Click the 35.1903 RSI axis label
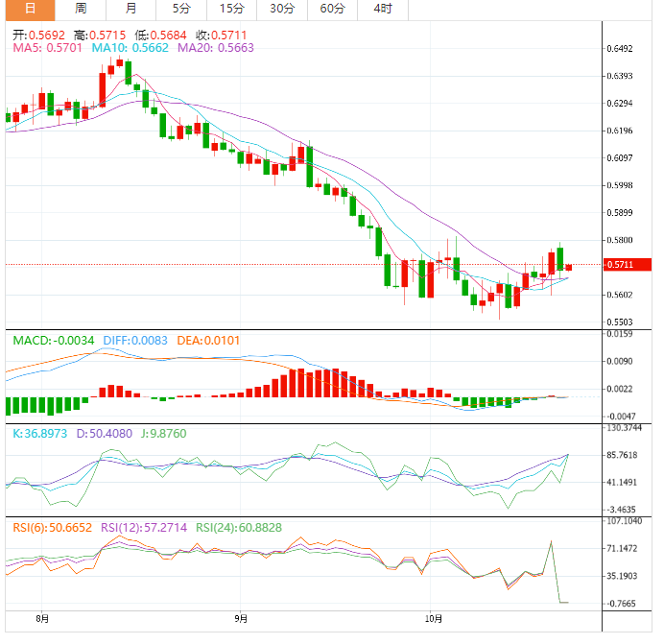This screenshot has height=644, width=664. [x=622, y=576]
